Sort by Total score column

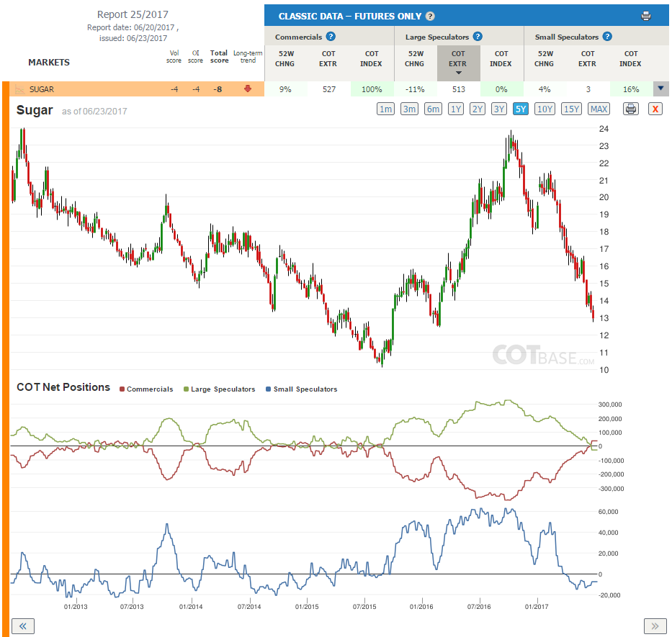pos(218,57)
